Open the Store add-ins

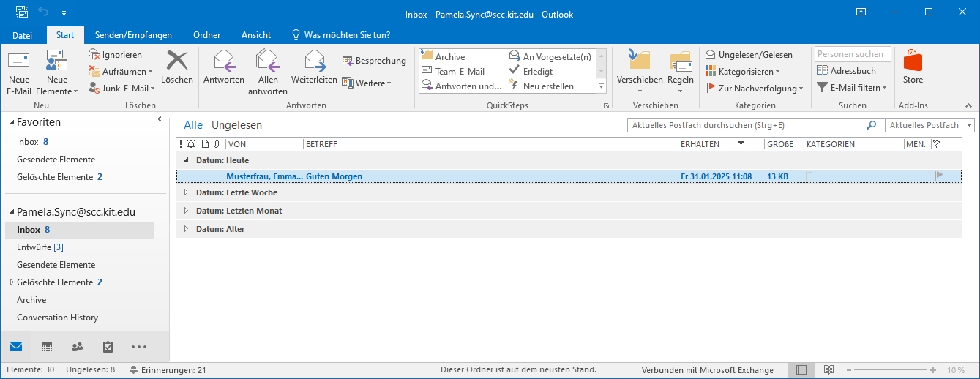click(x=913, y=67)
